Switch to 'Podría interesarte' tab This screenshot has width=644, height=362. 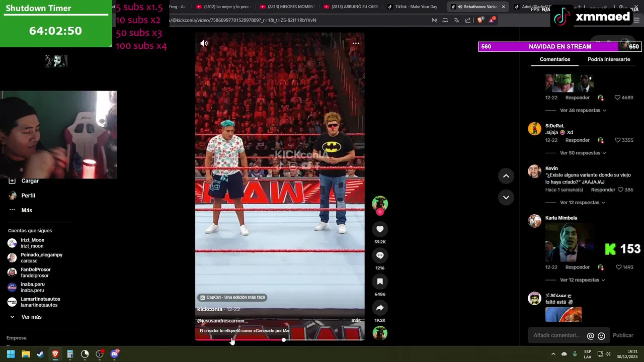coord(609,59)
